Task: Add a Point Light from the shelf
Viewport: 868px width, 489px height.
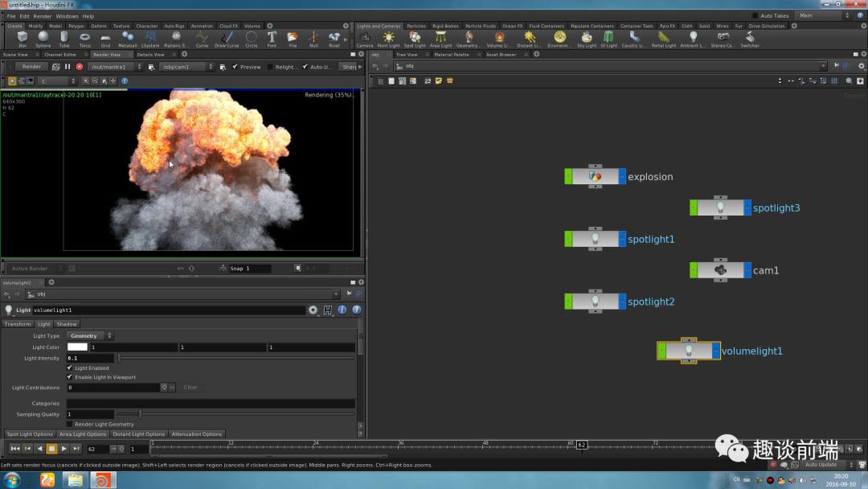Action: coord(388,39)
